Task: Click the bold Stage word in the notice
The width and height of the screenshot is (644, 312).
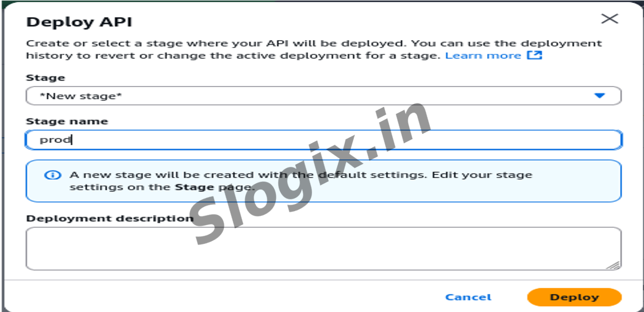Action: pos(194,187)
